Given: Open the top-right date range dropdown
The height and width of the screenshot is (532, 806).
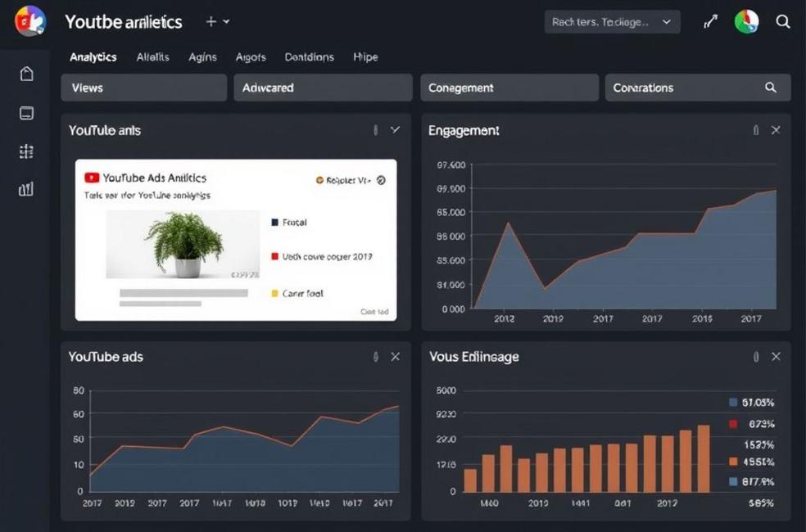Looking at the screenshot, I should coord(611,22).
